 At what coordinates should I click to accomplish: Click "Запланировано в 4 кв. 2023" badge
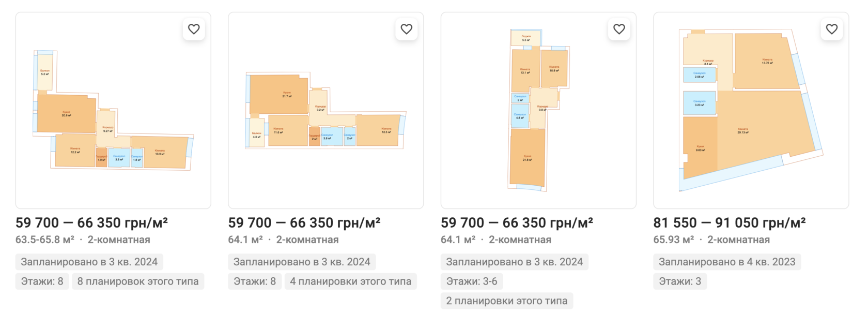[727, 262]
